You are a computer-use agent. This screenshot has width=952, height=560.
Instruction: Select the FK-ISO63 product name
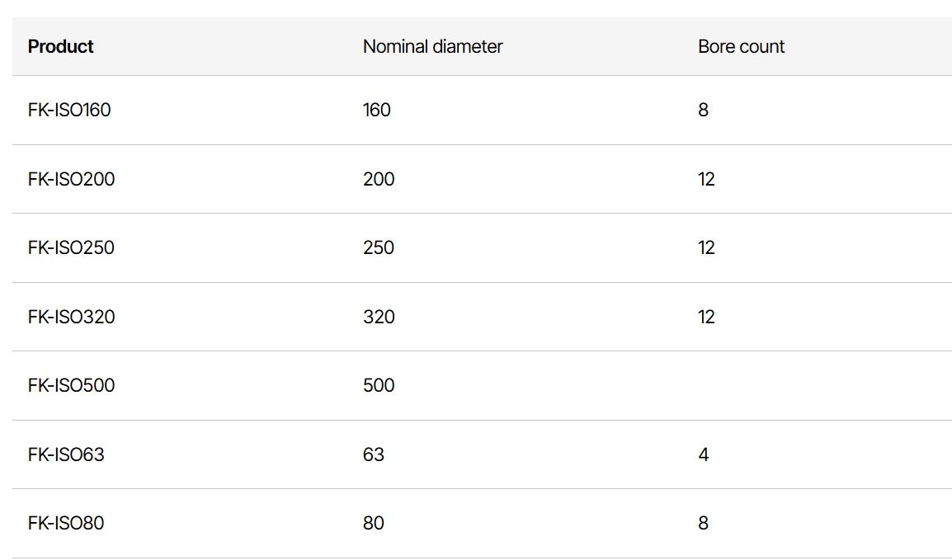(66, 454)
